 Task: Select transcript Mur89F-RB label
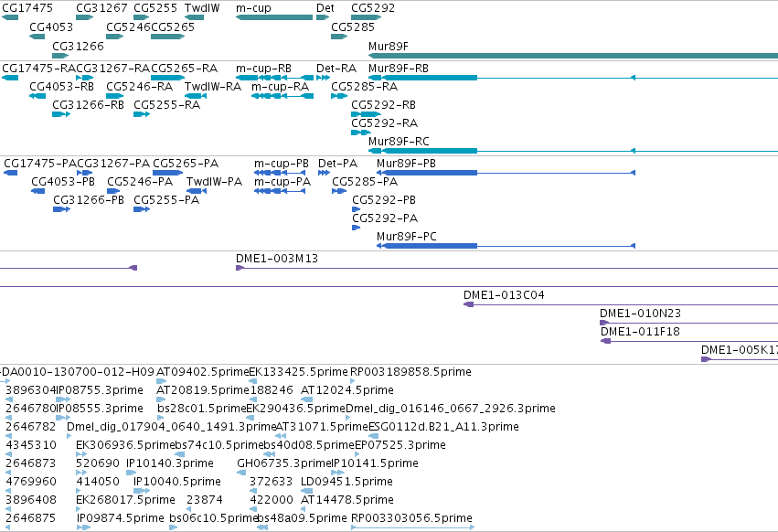tap(399, 68)
